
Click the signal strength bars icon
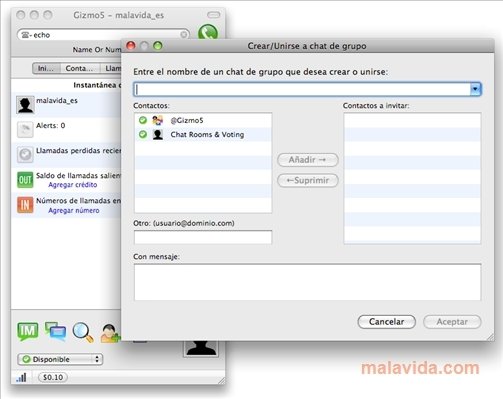coord(21,377)
